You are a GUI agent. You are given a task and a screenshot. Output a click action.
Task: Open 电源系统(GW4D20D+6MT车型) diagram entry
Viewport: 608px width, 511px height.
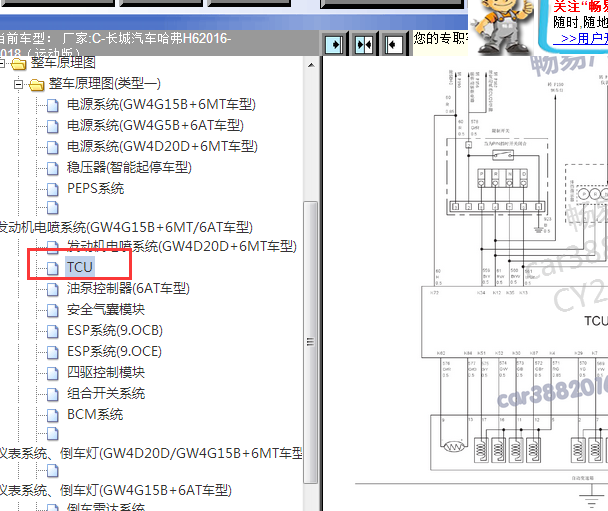click(x=162, y=146)
